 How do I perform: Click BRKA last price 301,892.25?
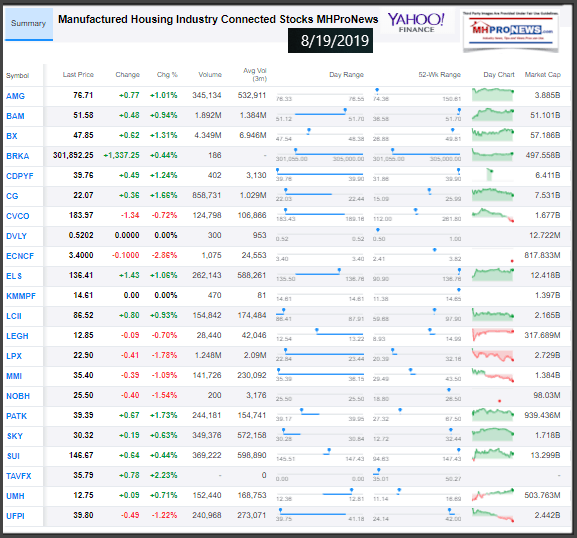[x=73, y=155]
